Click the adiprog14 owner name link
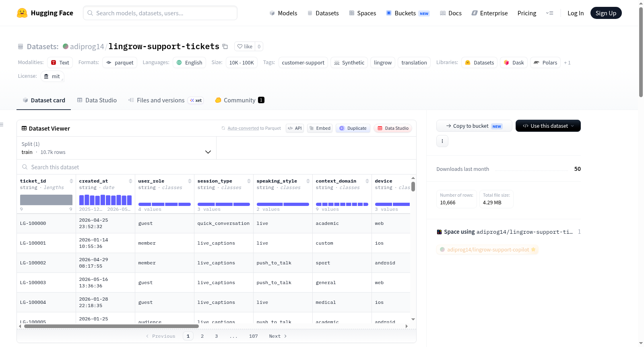Viewport: 644px width, 347px height. [87, 46]
